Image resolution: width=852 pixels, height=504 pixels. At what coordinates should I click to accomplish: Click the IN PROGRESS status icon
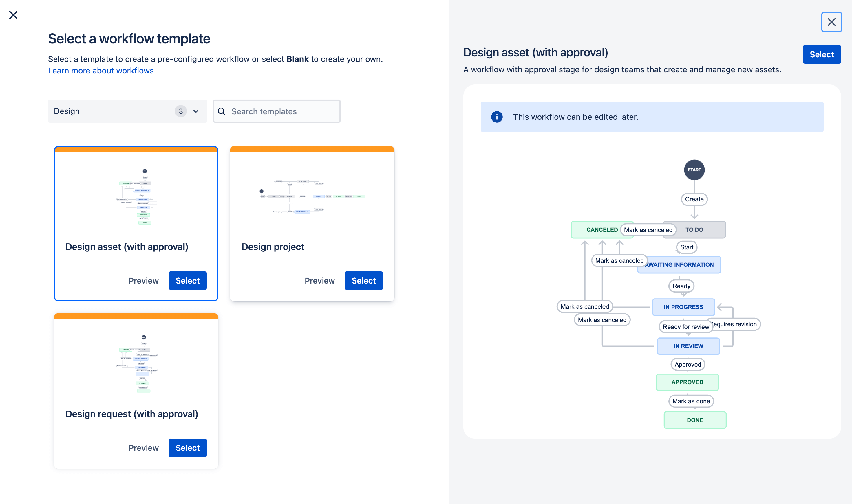tap(683, 307)
